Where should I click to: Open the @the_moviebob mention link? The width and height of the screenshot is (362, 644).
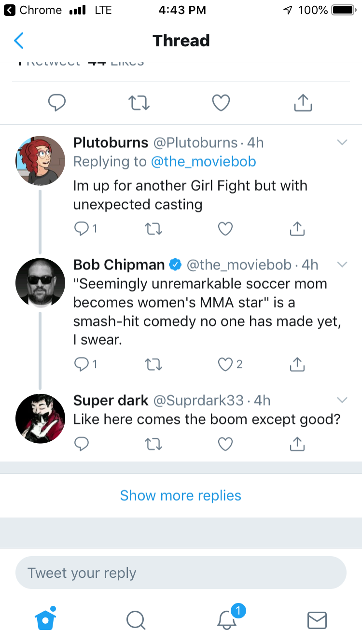[x=204, y=161]
